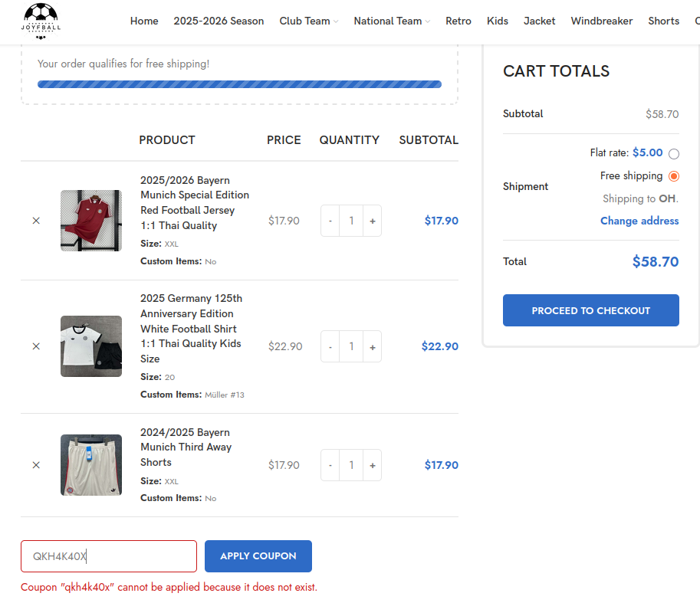
Task: Click the cream Bayern shorts thumbnail
Action: click(x=91, y=465)
